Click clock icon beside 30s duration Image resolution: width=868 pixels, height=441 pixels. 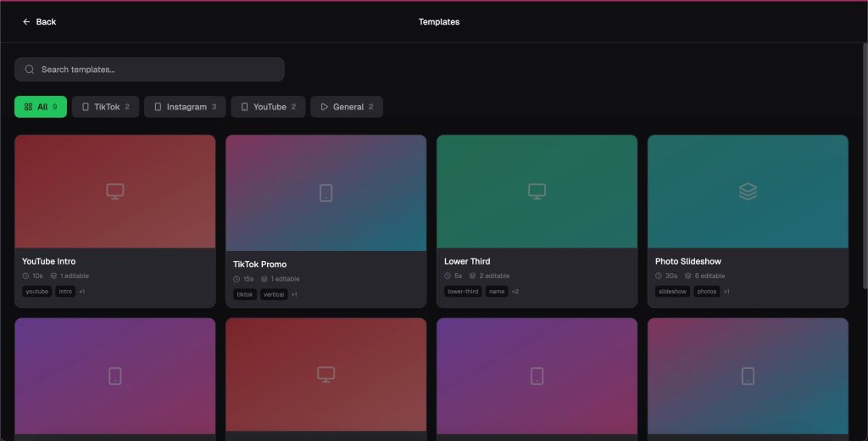pyautogui.click(x=658, y=276)
